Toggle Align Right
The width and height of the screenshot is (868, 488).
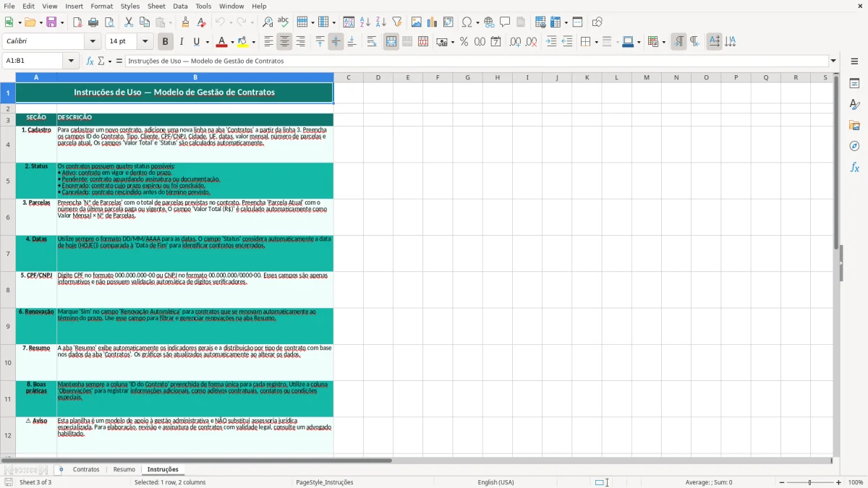(x=300, y=42)
